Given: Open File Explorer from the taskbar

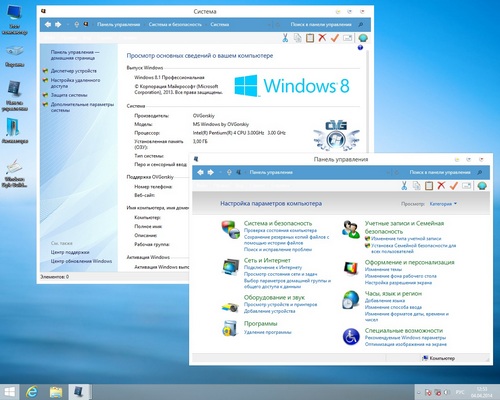Looking at the screenshot, I should tap(56, 392).
